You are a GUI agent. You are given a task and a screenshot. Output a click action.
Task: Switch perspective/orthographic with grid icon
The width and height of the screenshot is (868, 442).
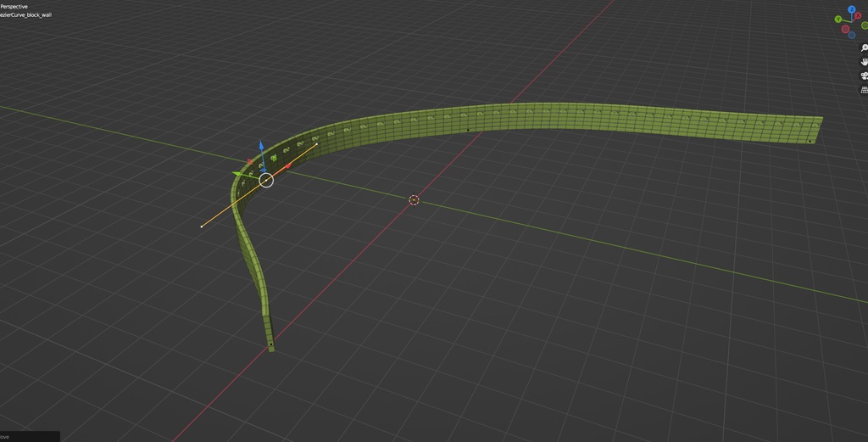pos(864,90)
